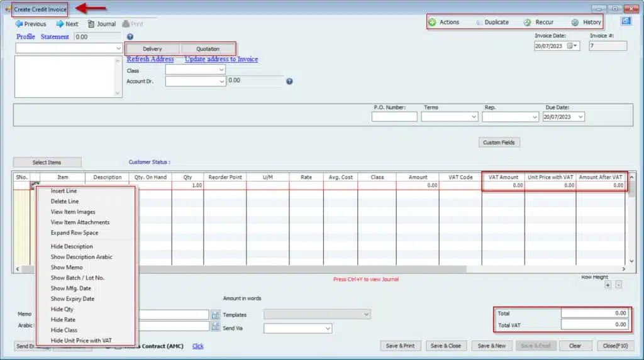
Task: Choose Insert Line from context menu
Action: (x=64, y=191)
